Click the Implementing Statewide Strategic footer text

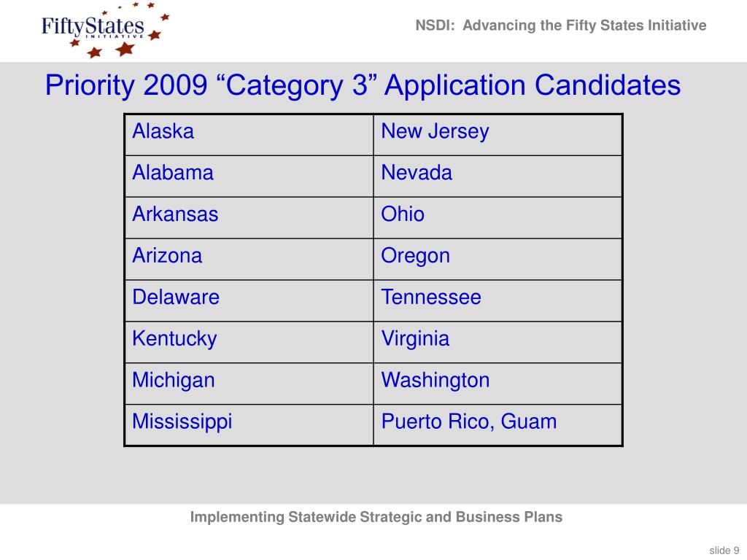376,517
